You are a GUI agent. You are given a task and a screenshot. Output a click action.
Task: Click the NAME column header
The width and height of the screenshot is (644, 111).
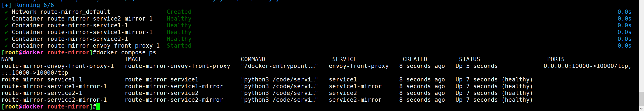[8, 59]
